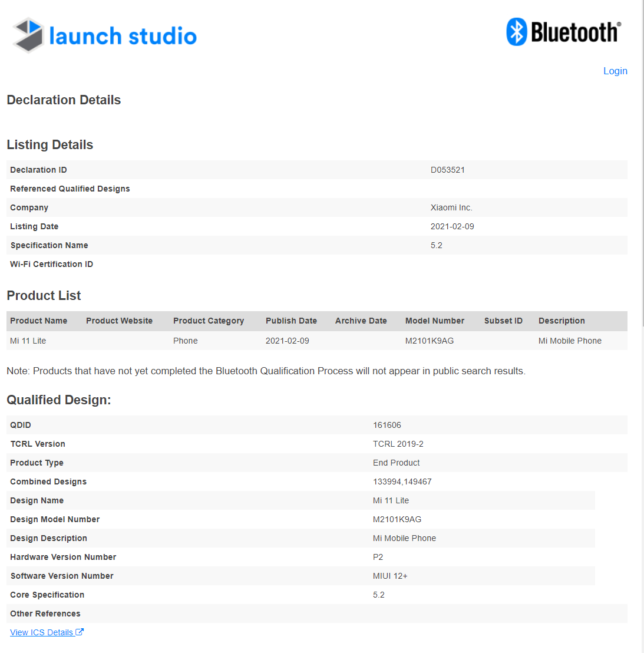Click the note about Bluetooth Qualification Process
Image resolution: width=644 pixels, height=653 pixels.
click(x=266, y=371)
